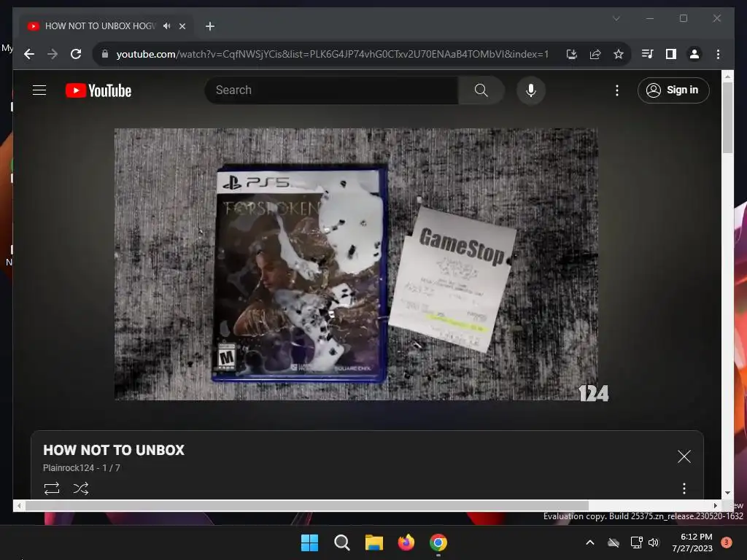Open volume control in system tray
The width and height of the screenshot is (747, 560).
[x=654, y=542]
